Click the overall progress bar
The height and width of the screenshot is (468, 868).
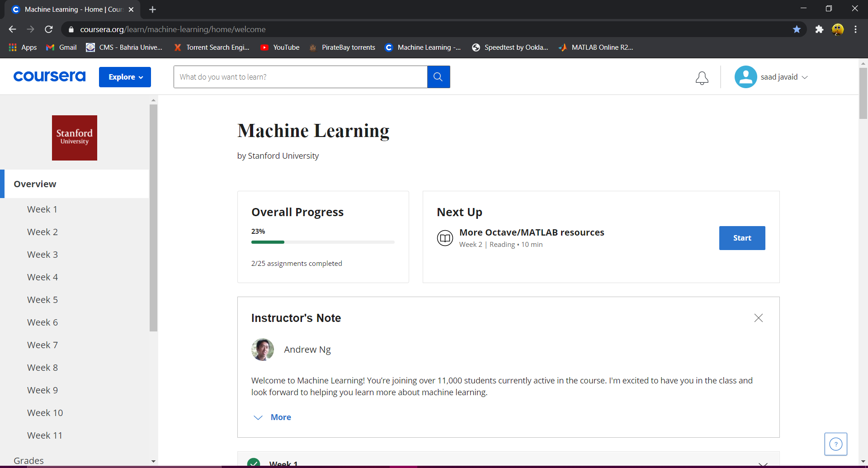(323, 242)
